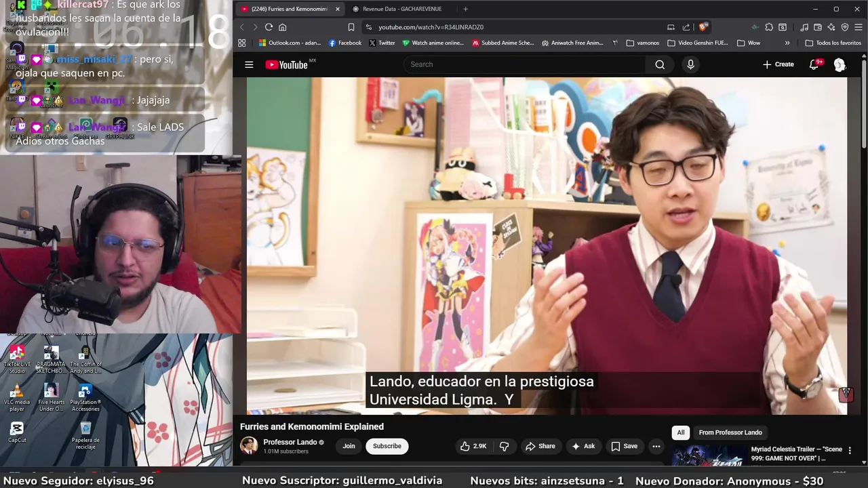Viewport: 868px width, 488px height.
Task: Open the YouTube guide hamburger menu
Action: pyautogui.click(x=249, y=64)
